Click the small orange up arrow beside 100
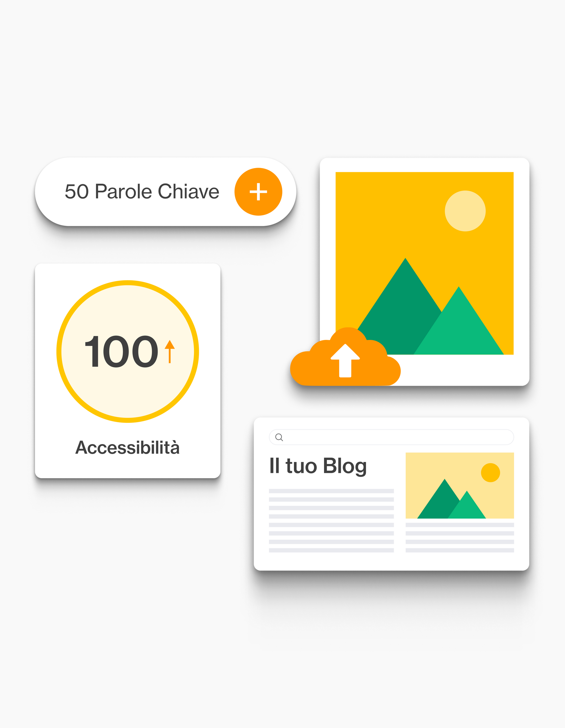 click(x=170, y=351)
